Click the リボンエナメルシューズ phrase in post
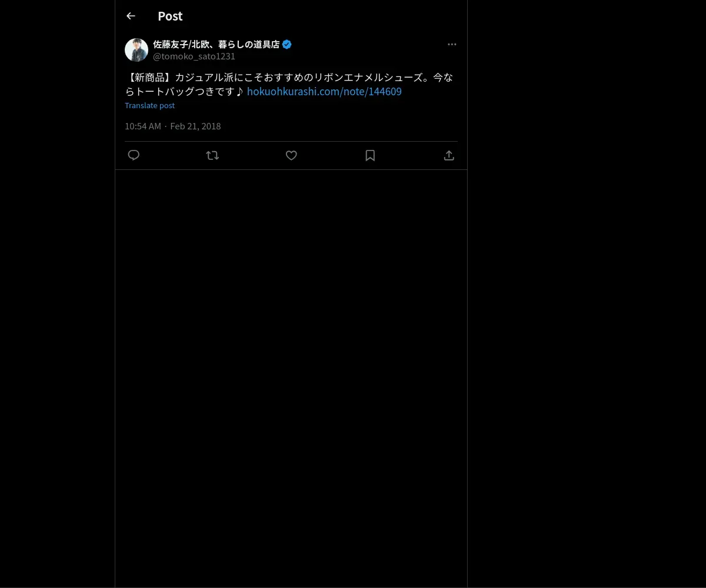This screenshot has height=588, width=706. tap(368, 77)
